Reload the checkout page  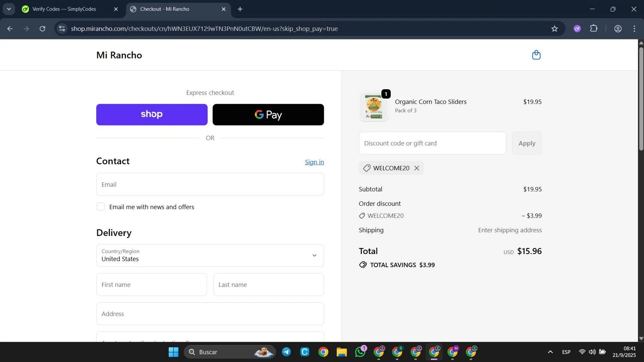[43, 29]
